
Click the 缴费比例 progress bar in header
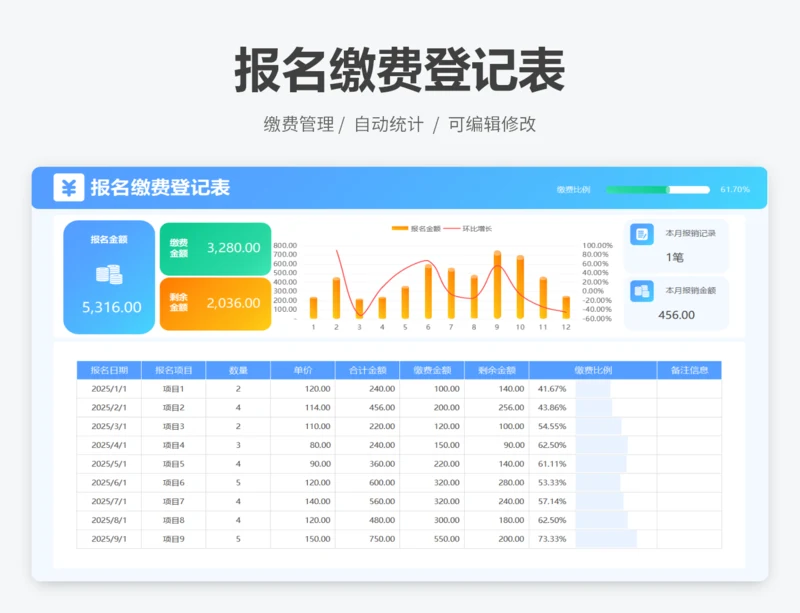[658, 190]
